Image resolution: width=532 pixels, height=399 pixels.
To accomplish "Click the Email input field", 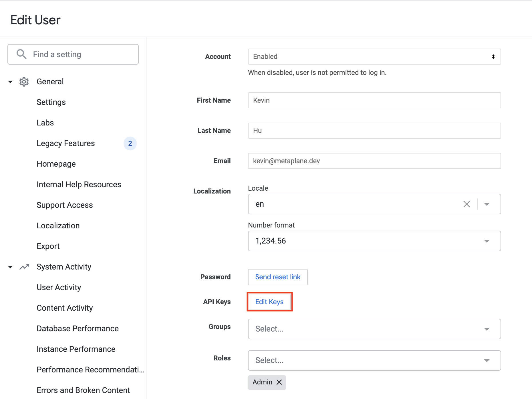I will pos(374,161).
